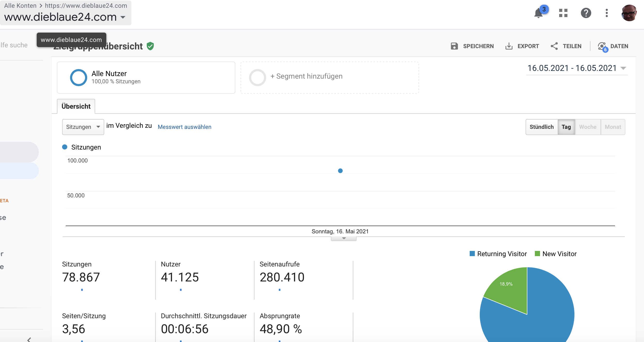Screen dimensions: 644x342
Task: Click the Sitzungen blue legend dot
Action: pos(65,147)
